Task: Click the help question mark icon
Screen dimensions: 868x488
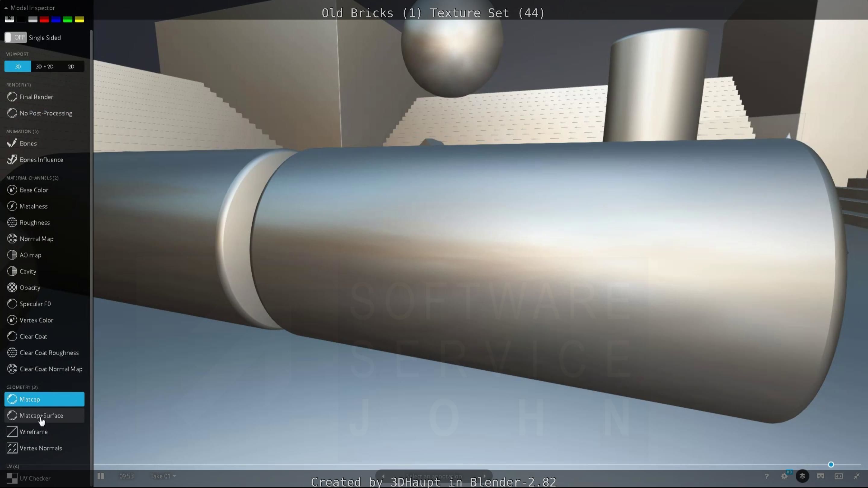Action: click(766, 476)
